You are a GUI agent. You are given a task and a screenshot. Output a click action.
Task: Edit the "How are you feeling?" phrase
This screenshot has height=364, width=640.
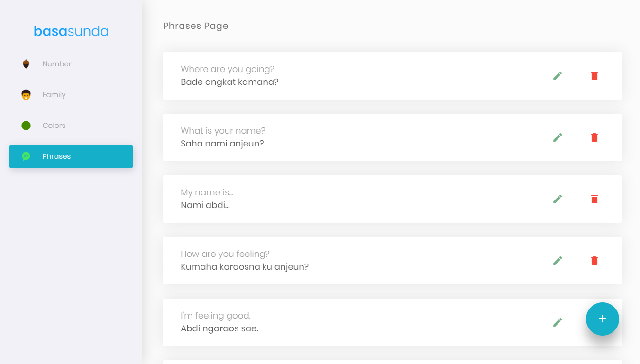pos(558,261)
